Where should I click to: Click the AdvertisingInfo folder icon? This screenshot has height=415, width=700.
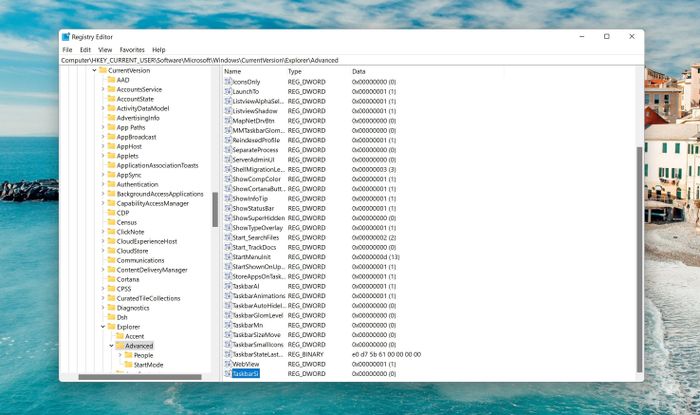pos(111,118)
